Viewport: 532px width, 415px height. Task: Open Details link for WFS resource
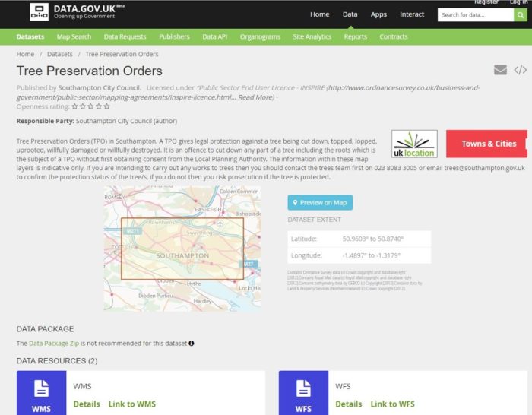pyautogui.click(x=348, y=404)
